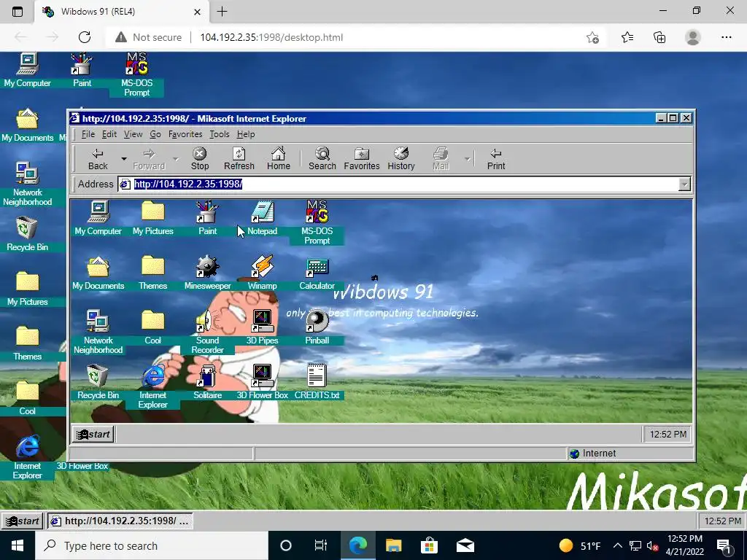Image resolution: width=747 pixels, height=560 pixels.
Task: Click start button inside Internet Explorer window
Action: pyautogui.click(x=93, y=435)
